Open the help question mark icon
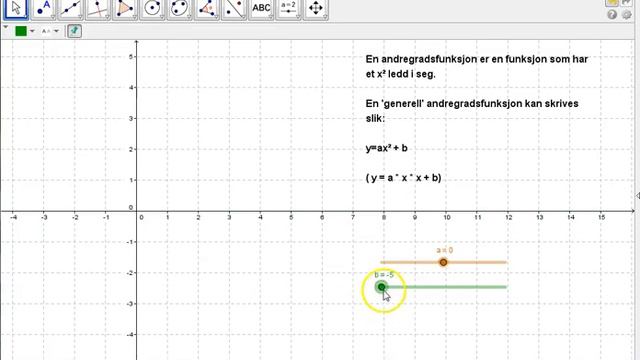Viewport: 640px width, 360px height. [611, 15]
